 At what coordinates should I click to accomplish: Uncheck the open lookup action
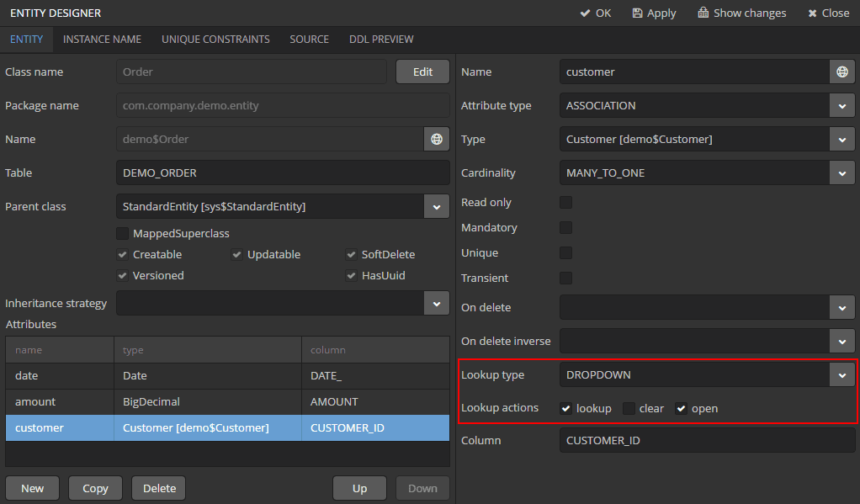[682, 409]
